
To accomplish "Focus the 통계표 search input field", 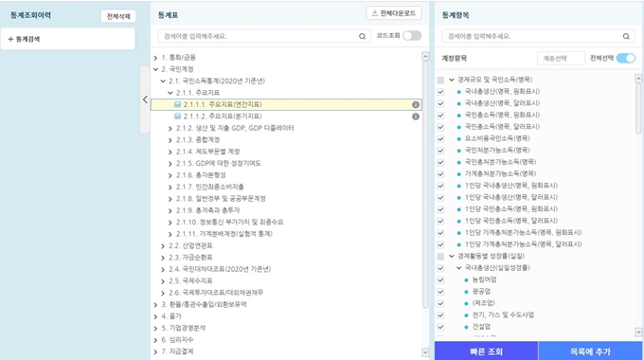I will [264, 36].
